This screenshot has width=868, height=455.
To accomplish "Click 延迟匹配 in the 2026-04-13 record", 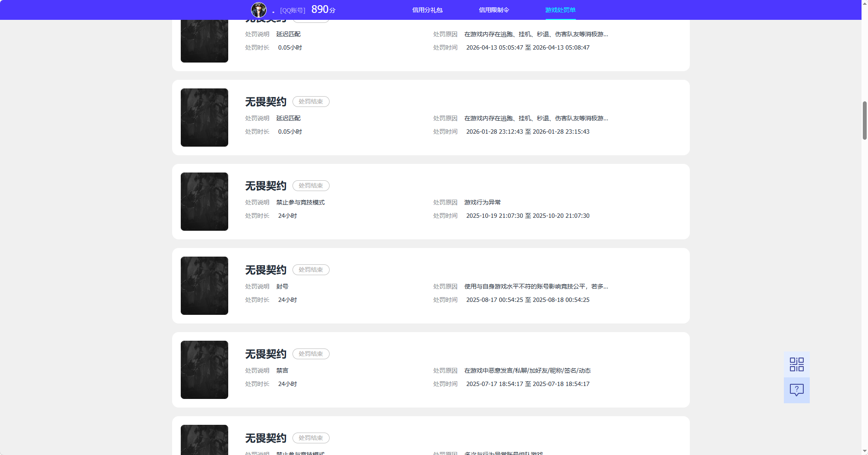I will [x=288, y=34].
